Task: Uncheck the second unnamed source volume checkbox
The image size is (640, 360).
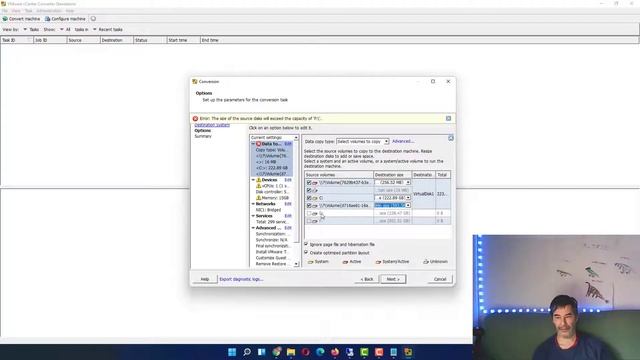Action: (309, 190)
